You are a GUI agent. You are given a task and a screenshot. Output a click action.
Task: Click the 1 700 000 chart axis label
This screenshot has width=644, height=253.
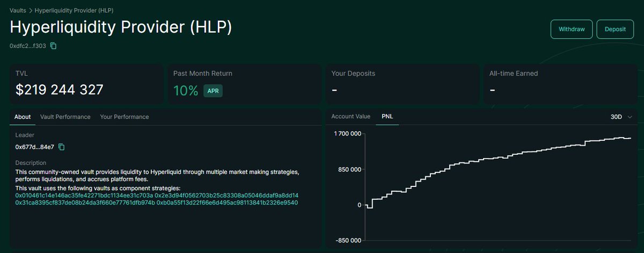(347, 133)
